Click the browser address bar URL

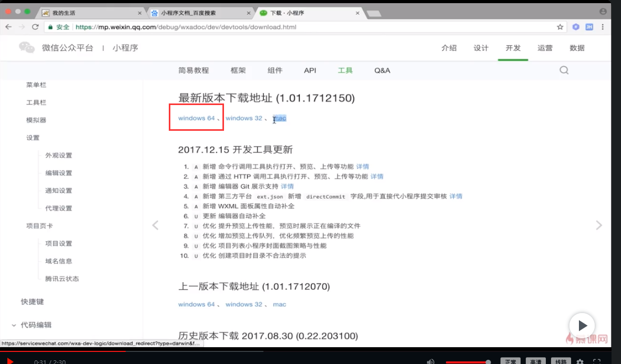click(186, 27)
